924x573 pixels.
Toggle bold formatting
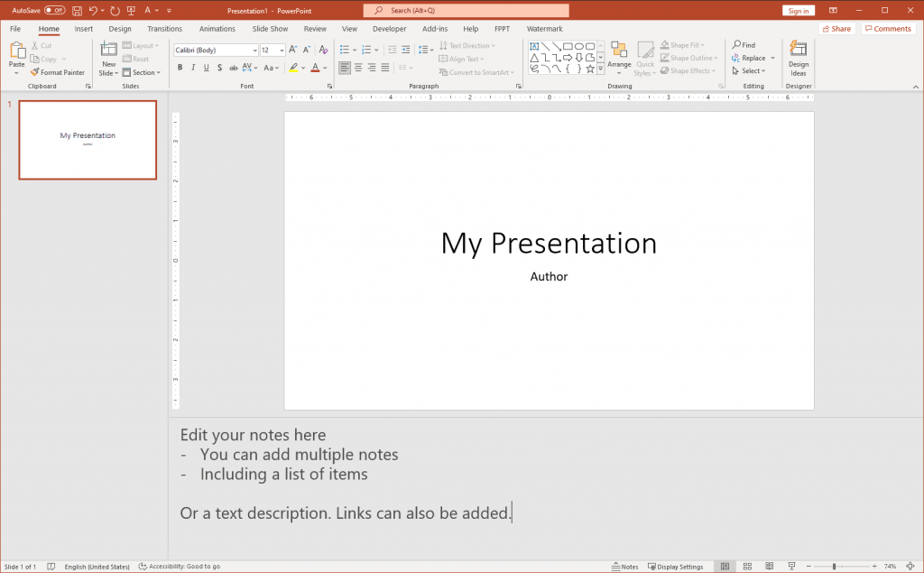pyautogui.click(x=180, y=67)
